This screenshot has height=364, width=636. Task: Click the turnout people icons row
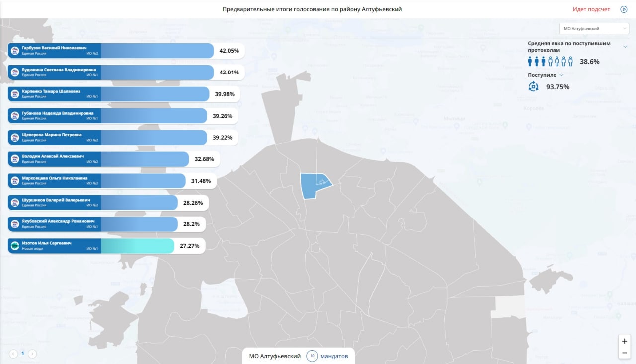tap(551, 62)
